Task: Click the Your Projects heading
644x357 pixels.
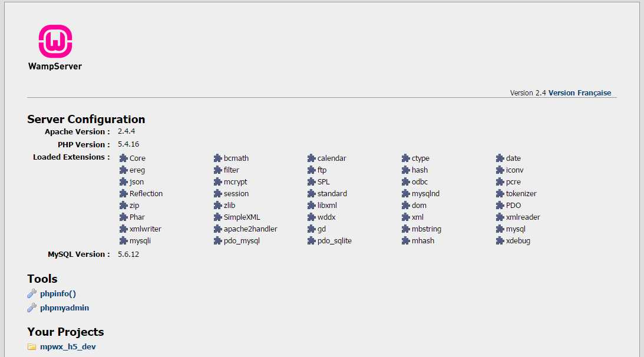Action: pos(65,332)
